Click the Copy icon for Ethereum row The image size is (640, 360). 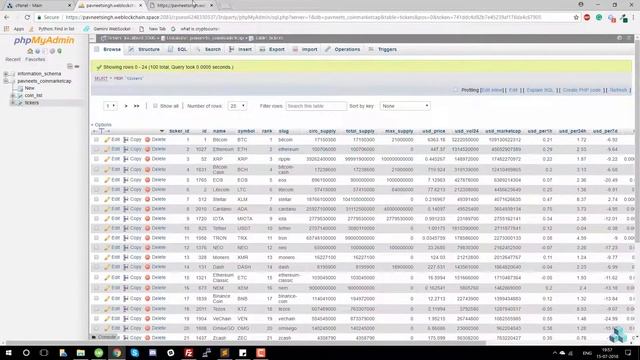[x=126, y=149]
